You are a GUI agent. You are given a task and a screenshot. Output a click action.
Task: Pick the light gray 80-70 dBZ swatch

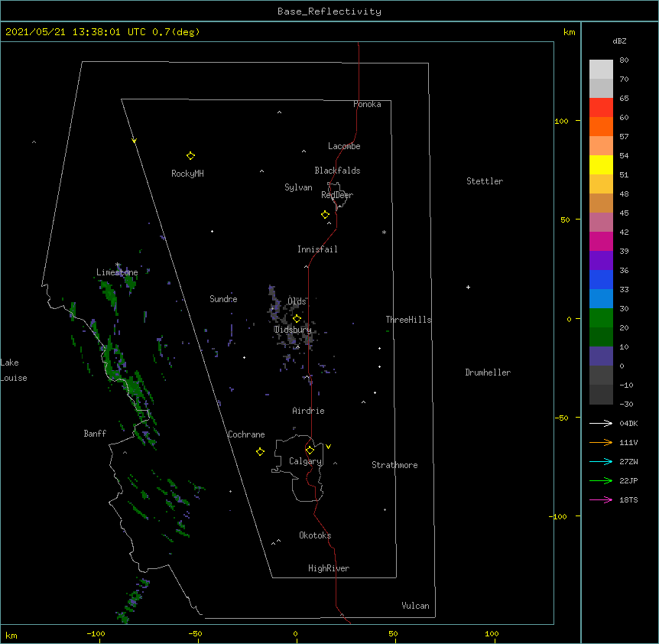coord(601,70)
